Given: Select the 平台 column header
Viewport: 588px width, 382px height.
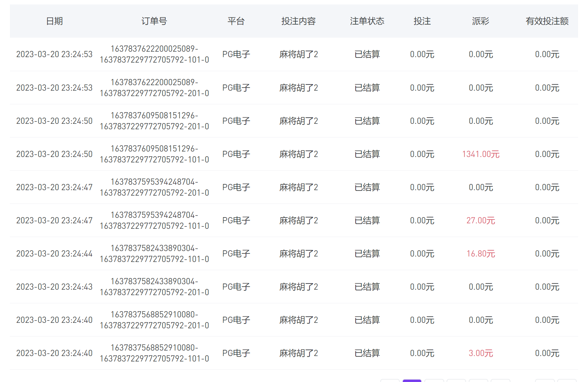Looking at the screenshot, I should (236, 21).
